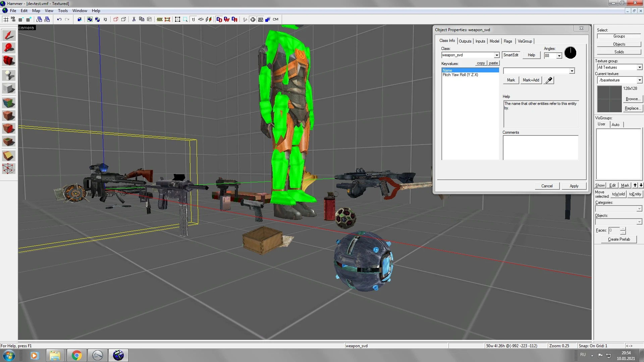Switch to the Flags tab
This screenshot has width=644, height=362.
[x=507, y=41]
